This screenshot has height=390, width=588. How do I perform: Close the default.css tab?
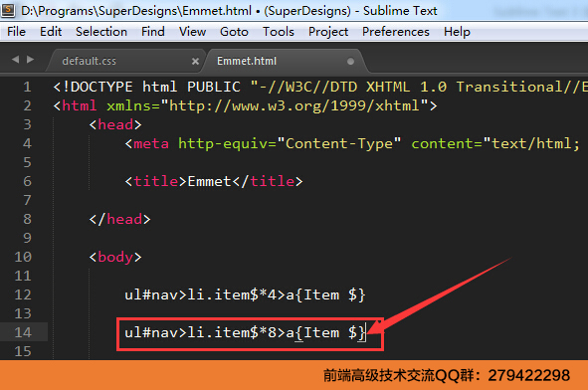[195, 61]
